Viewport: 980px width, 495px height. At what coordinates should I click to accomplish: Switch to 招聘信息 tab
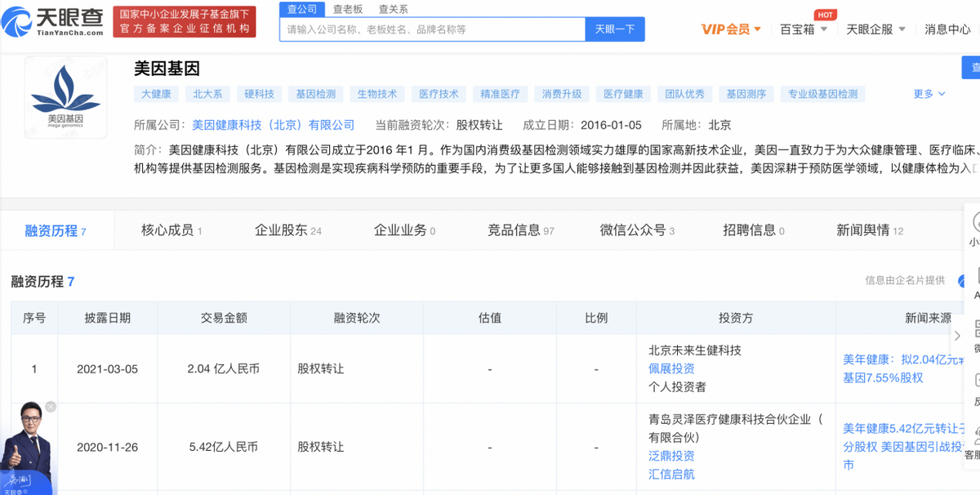point(754,230)
